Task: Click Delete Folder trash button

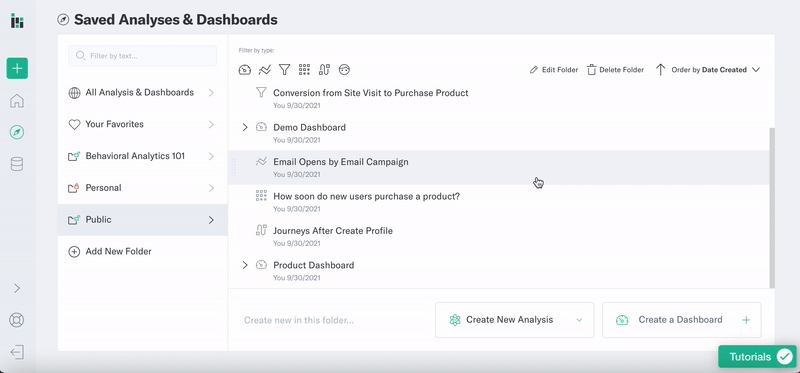Action: coord(615,70)
